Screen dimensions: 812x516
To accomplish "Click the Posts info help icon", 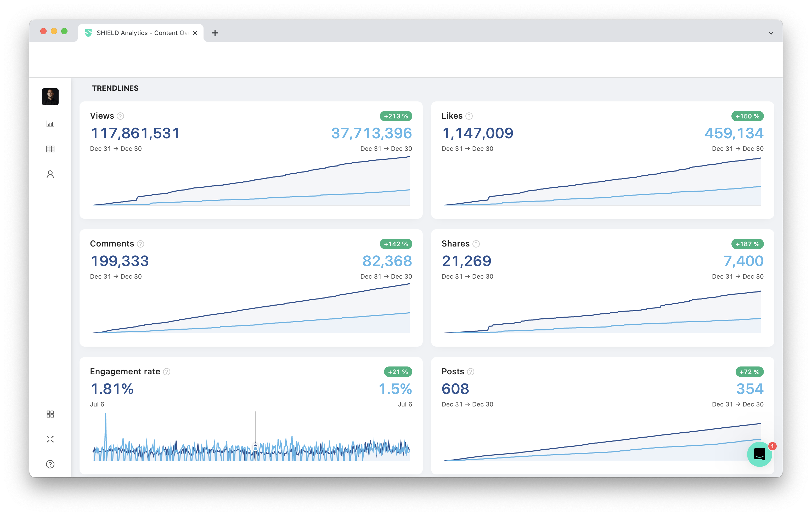I will tap(470, 372).
